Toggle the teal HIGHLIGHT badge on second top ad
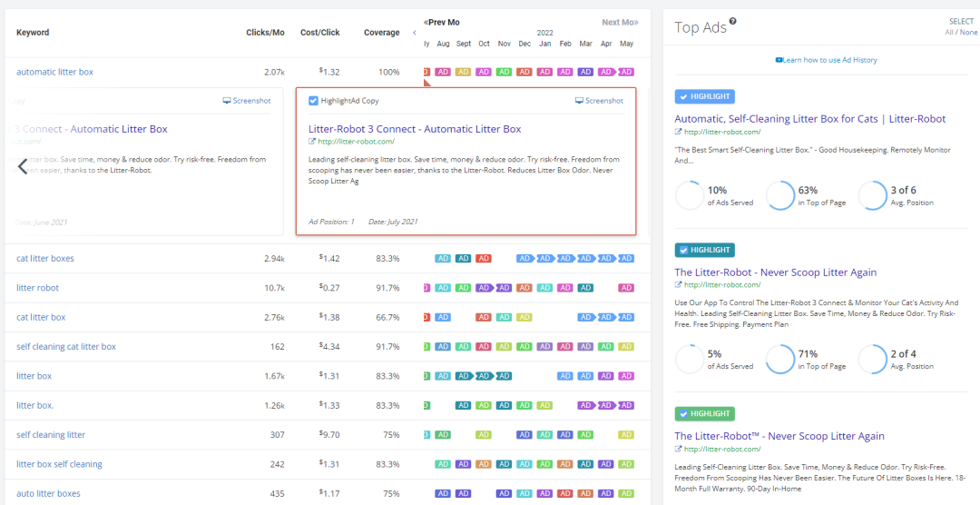This screenshot has width=980, height=505. 704,250
